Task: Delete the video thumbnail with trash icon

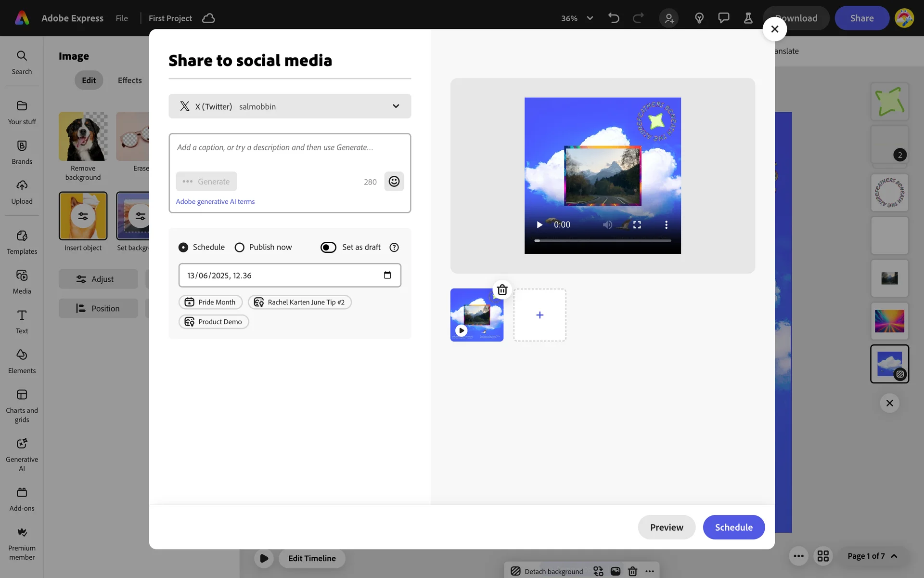Action: point(502,290)
